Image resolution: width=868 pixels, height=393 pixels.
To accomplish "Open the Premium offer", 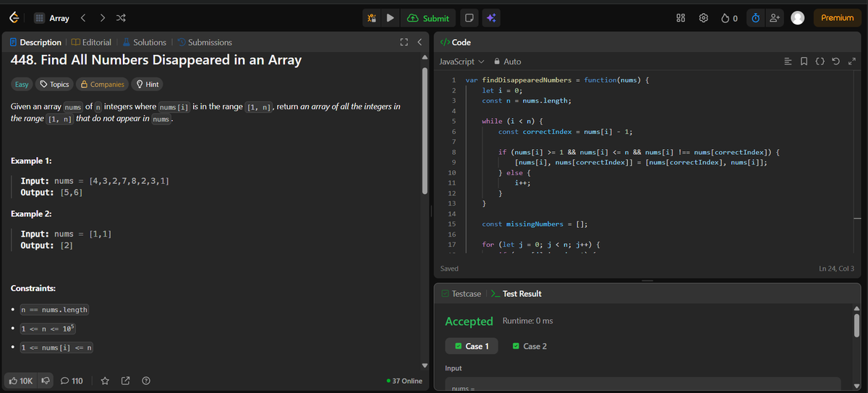I will pos(837,18).
